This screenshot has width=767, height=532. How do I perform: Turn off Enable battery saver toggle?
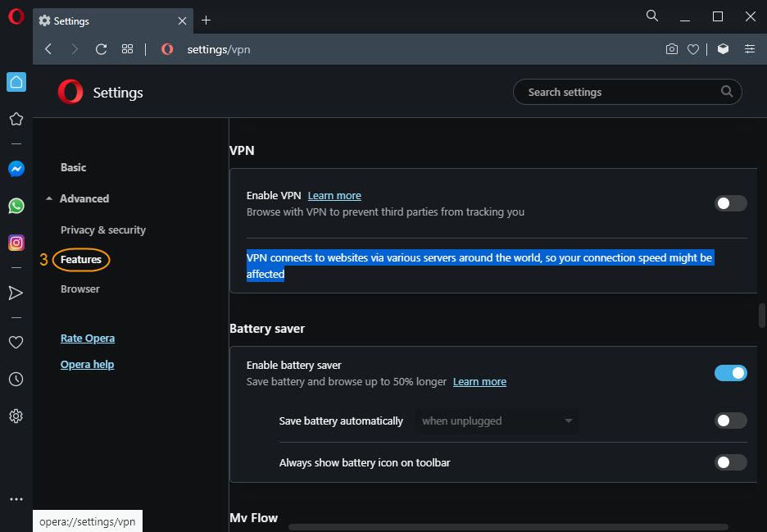[x=730, y=373]
